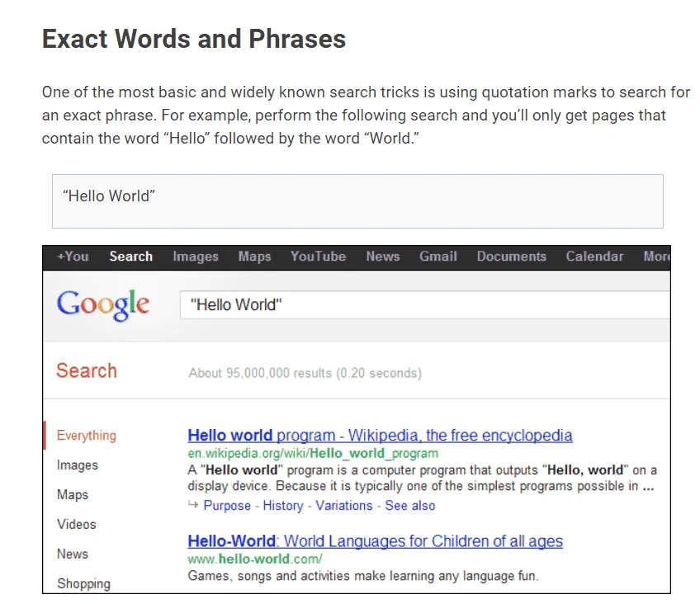Select the Videos filter in sidebar
Viewport: 700px width, 604px height.
click(x=76, y=524)
